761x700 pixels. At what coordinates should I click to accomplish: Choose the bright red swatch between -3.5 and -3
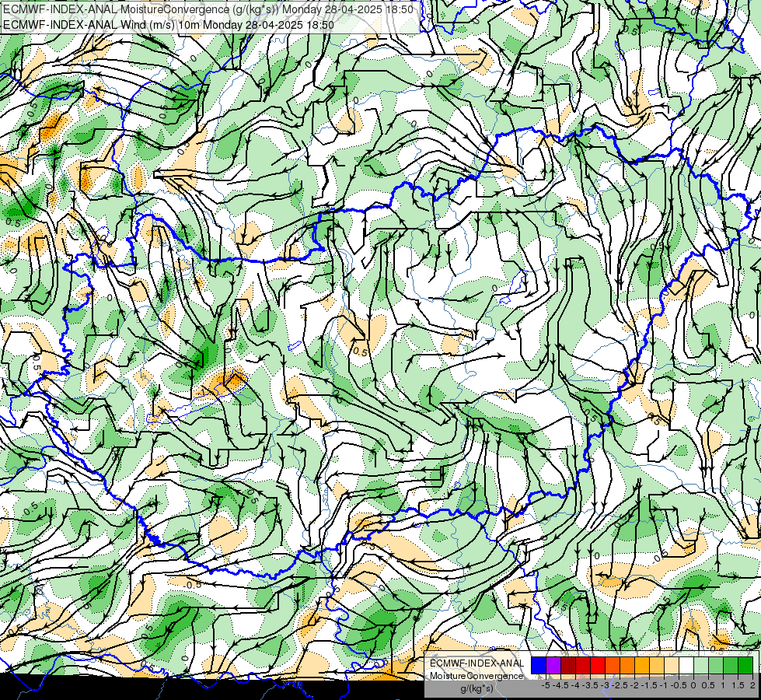(598, 666)
